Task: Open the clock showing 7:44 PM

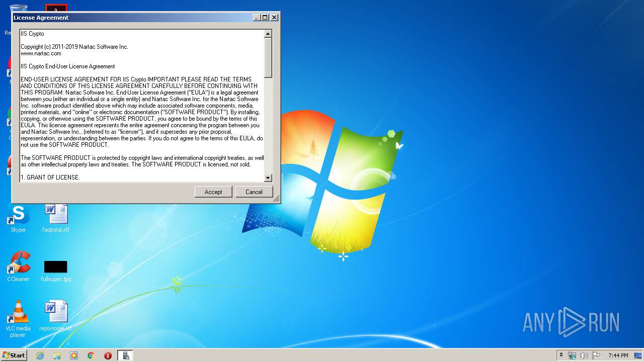Action: pos(618,355)
